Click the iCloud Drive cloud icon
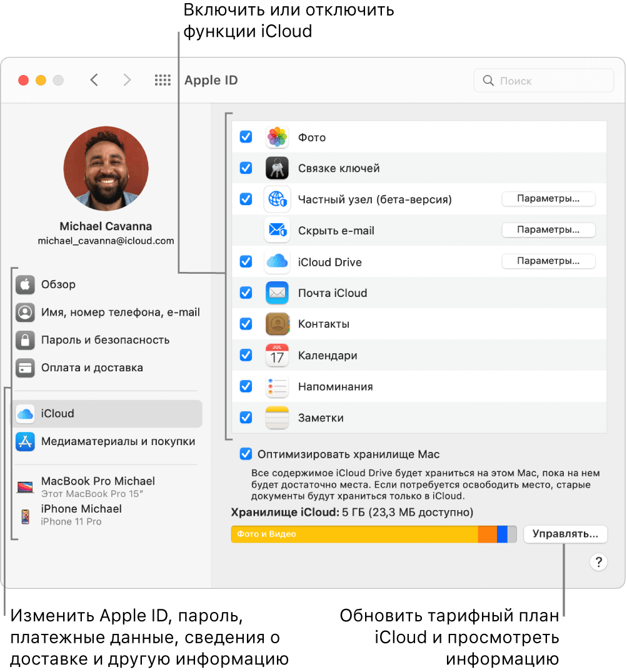 tap(277, 262)
